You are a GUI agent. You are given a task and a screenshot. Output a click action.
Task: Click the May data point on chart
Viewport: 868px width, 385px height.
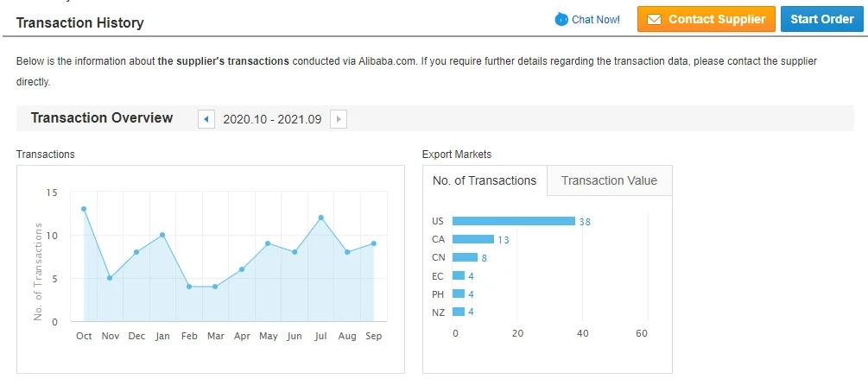[x=269, y=243]
